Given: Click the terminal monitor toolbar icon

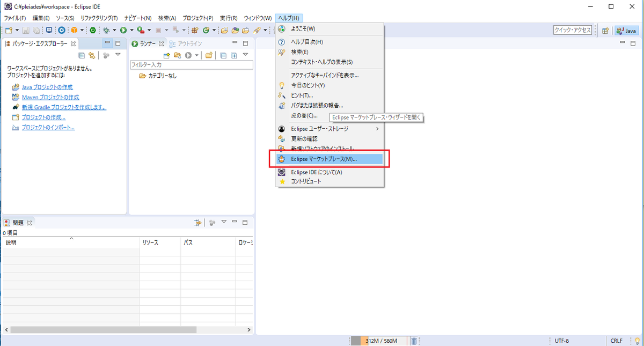Looking at the screenshot, I should coord(49,31).
